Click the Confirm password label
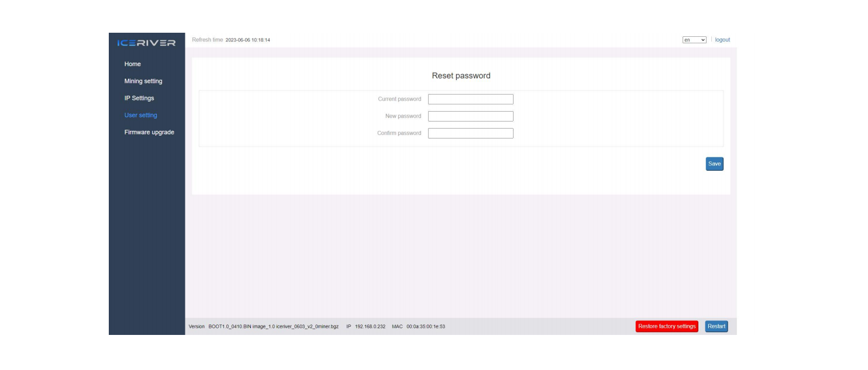 click(x=399, y=133)
